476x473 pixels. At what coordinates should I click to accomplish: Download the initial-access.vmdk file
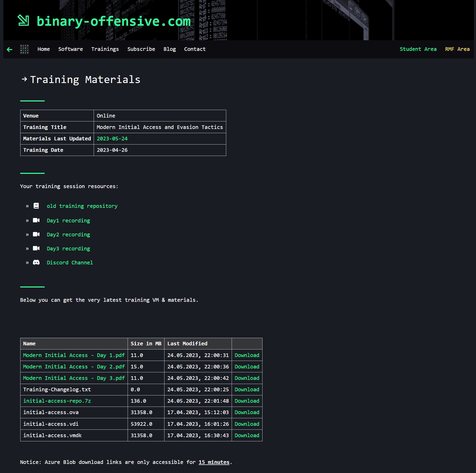click(x=247, y=435)
